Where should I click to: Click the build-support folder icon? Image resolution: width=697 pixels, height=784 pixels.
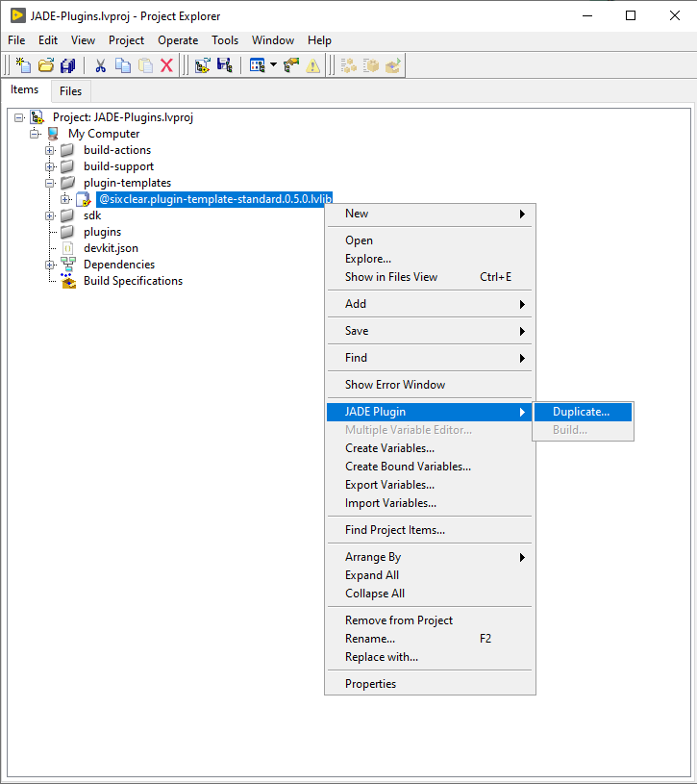coord(67,166)
